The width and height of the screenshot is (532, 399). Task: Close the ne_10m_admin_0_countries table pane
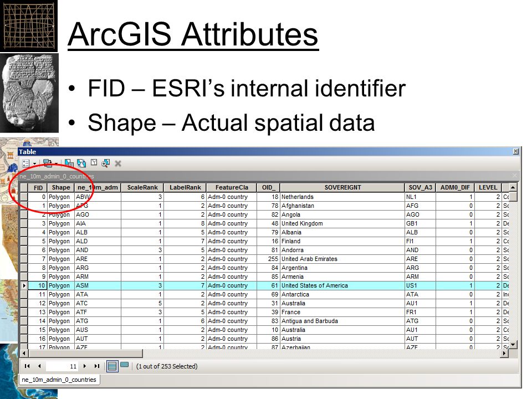tap(515, 176)
